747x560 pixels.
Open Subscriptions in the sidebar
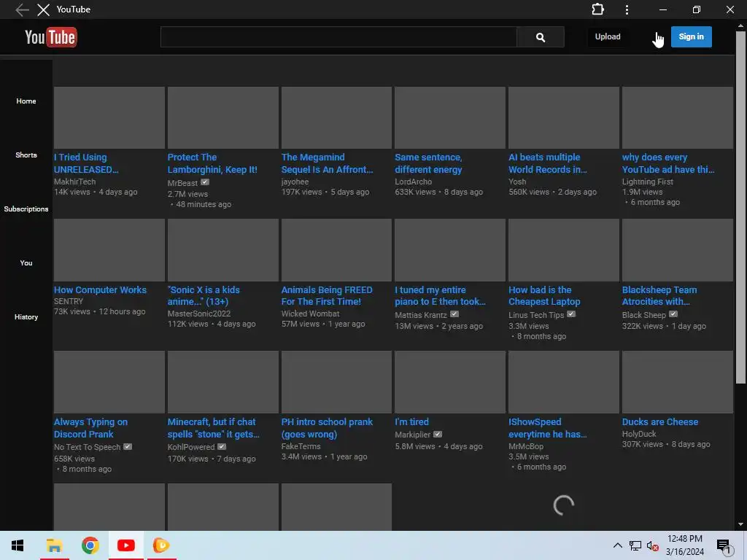pyautogui.click(x=26, y=209)
